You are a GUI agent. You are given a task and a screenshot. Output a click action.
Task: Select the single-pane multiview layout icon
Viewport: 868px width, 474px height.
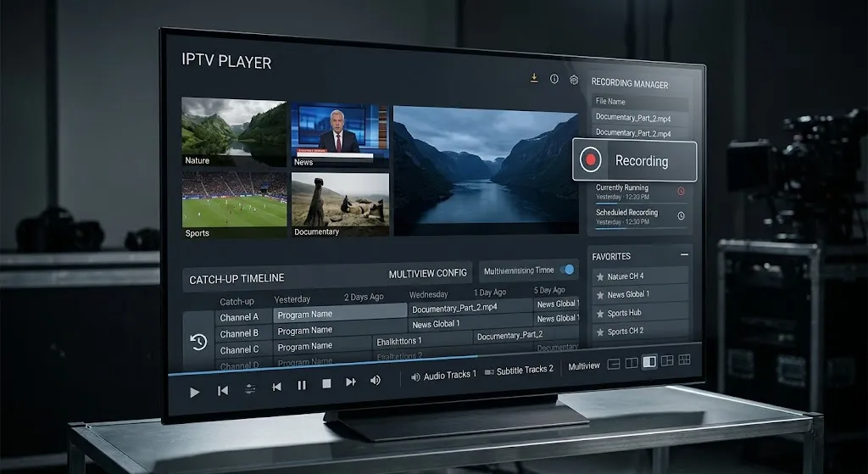pos(614,365)
